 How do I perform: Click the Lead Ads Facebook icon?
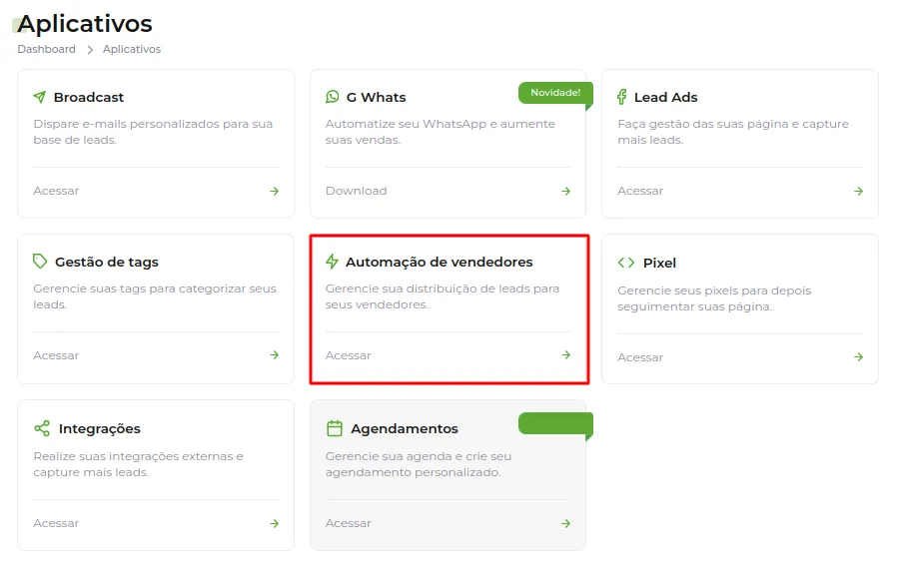click(621, 97)
